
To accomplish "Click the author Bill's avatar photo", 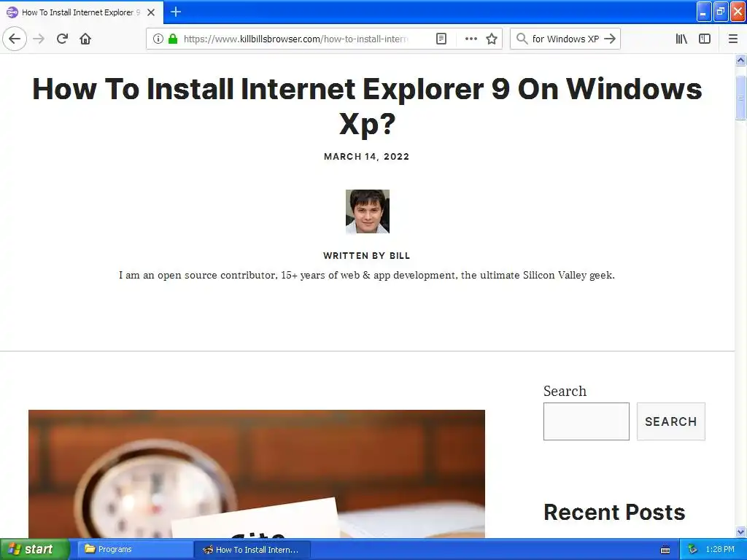I will [368, 211].
